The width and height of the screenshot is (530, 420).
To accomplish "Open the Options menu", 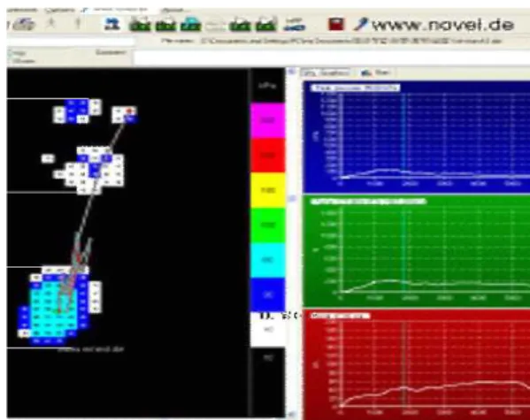I will point(59,10).
